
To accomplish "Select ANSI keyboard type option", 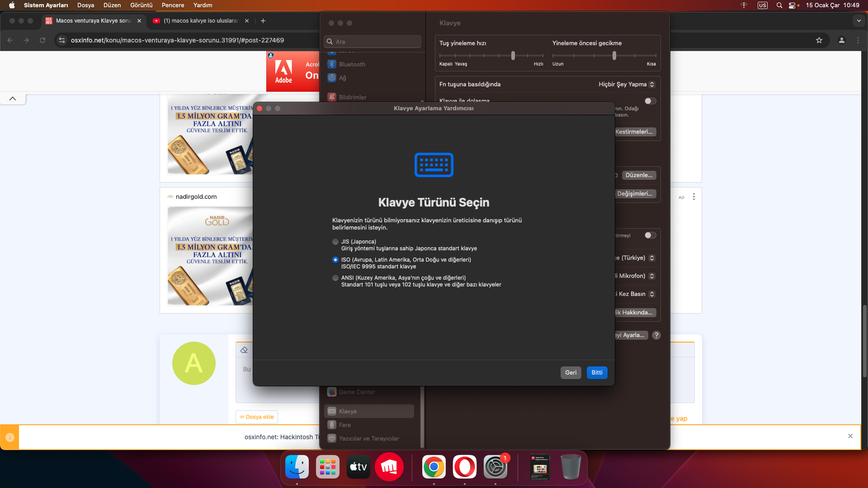I will click(335, 278).
